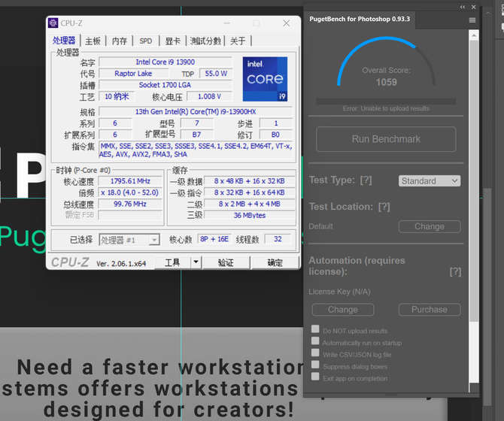Click the Run Benchmark button
The height and width of the screenshot is (421, 504).
[386, 139]
